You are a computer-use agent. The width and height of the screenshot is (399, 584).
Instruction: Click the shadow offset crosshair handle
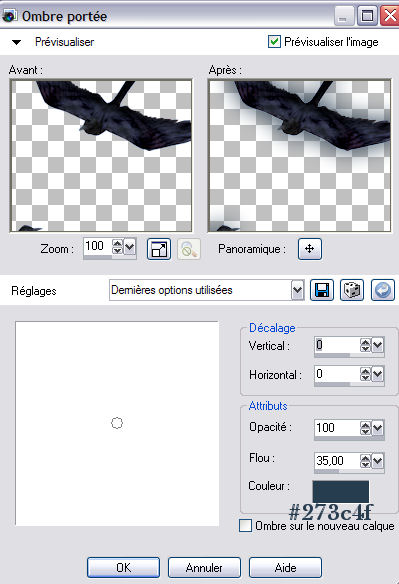pos(117,423)
